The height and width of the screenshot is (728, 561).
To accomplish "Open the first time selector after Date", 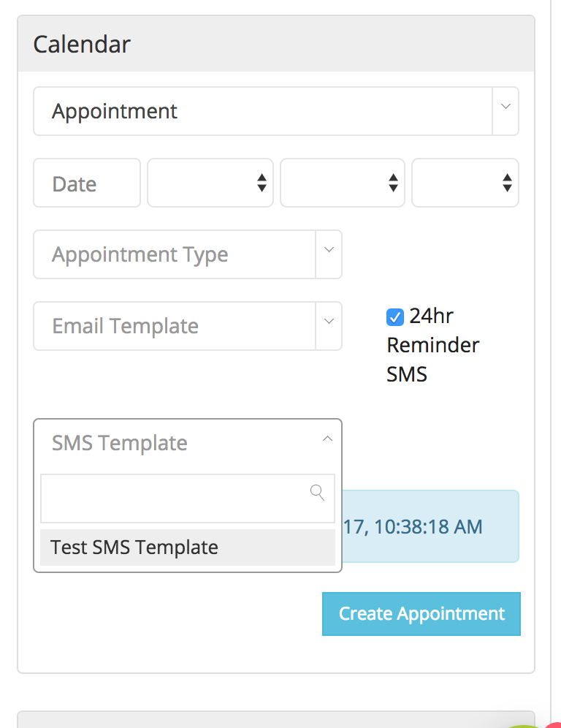I will tap(210, 183).
